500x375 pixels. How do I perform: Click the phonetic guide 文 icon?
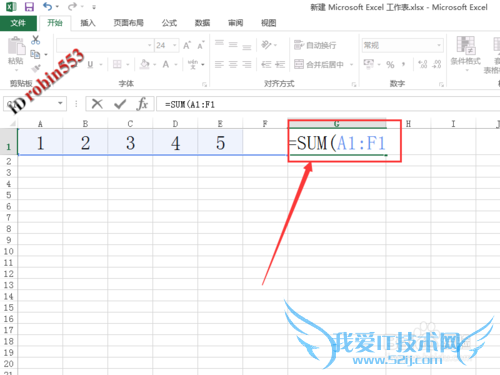[193, 64]
